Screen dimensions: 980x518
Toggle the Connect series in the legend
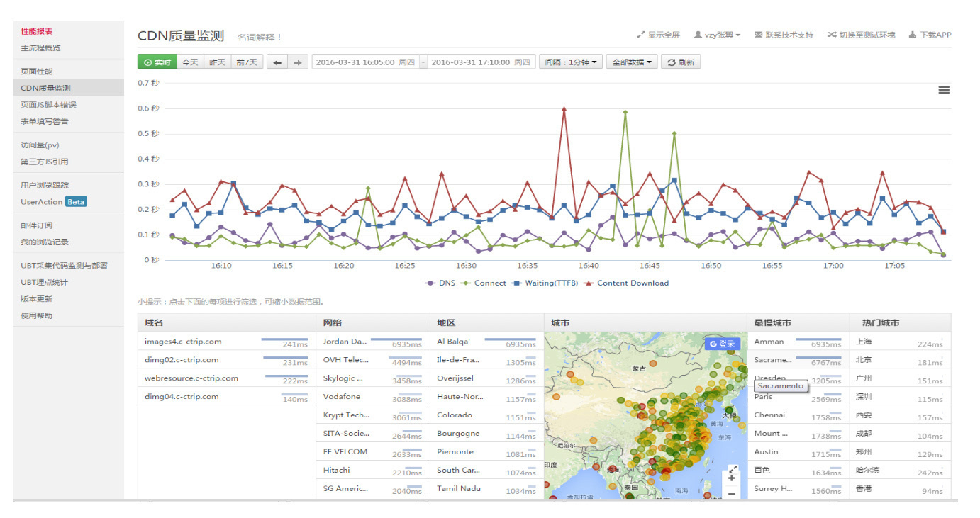pyautogui.click(x=484, y=283)
